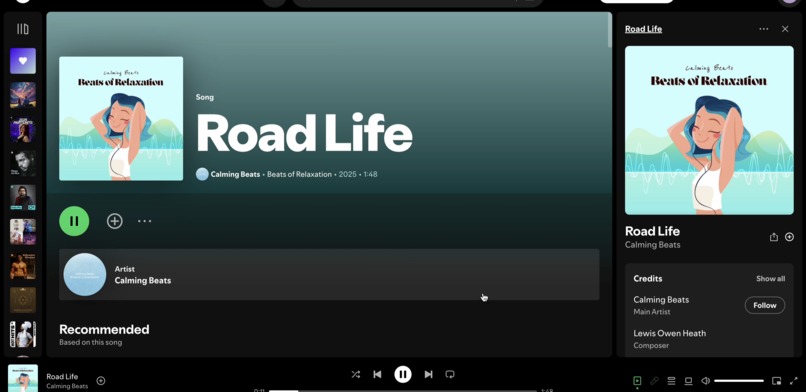Viewport: 806px width, 392px height.
Task: Toggle shuffle in player controls
Action: (356, 375)
